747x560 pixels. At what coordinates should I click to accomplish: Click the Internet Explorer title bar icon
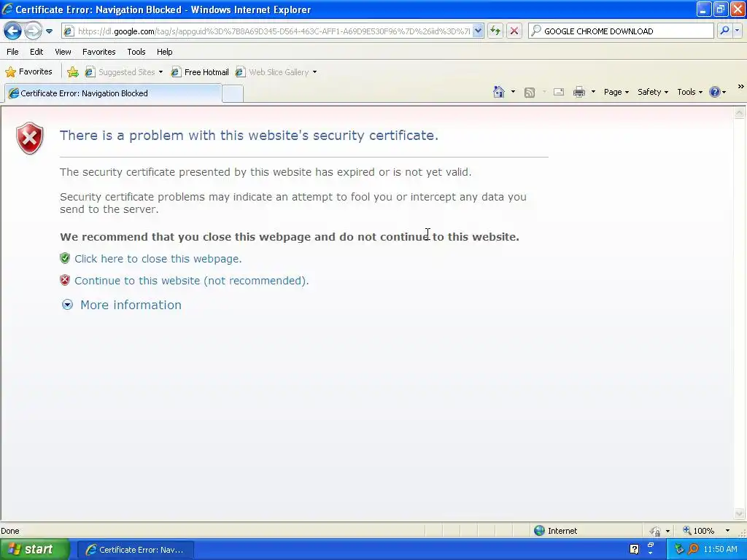coord(7,9)
